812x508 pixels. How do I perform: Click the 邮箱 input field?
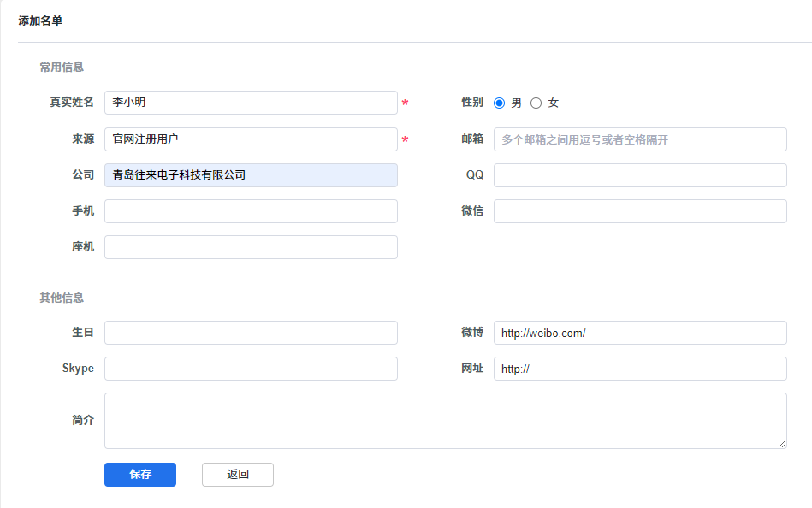pyautogui.click(x=640, y=139)
